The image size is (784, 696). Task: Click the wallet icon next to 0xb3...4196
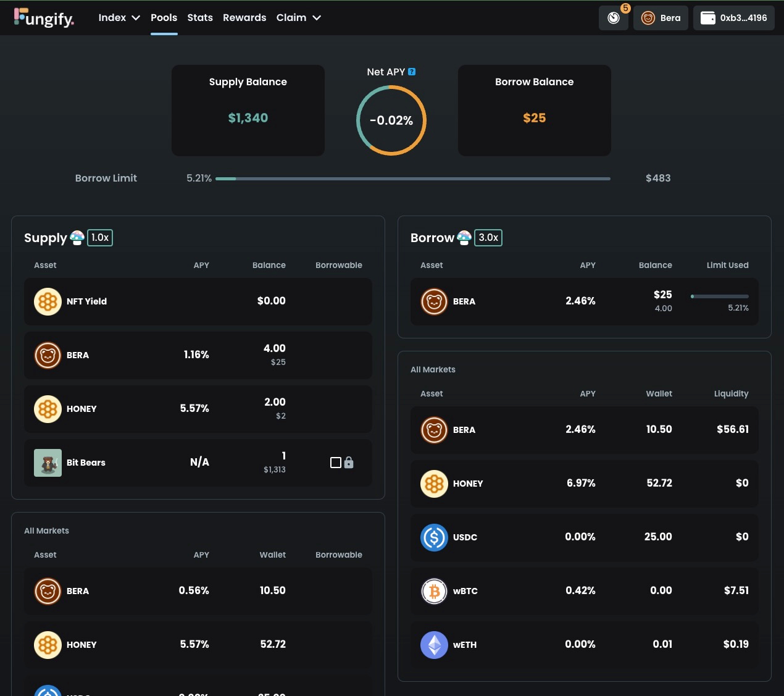(708, 18)
